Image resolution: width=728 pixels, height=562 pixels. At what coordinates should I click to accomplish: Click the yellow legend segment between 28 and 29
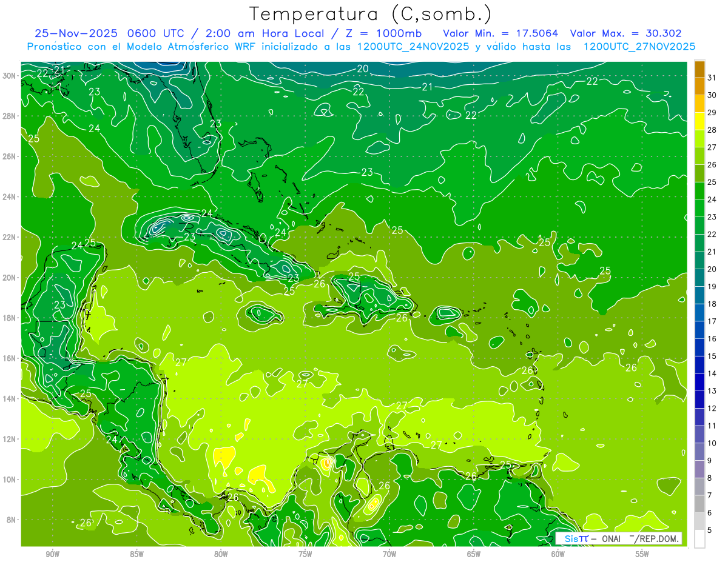(699, 121)
